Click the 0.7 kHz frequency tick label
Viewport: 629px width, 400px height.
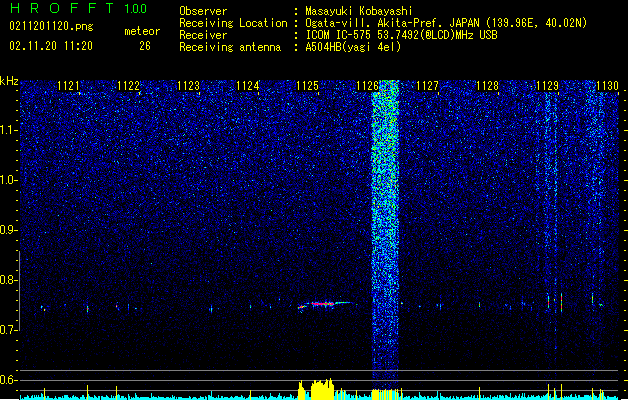click(8, 330)
